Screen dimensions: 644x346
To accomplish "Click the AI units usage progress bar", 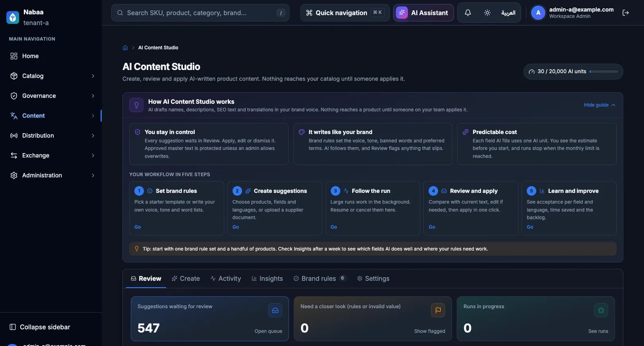I will coord(604,72).
